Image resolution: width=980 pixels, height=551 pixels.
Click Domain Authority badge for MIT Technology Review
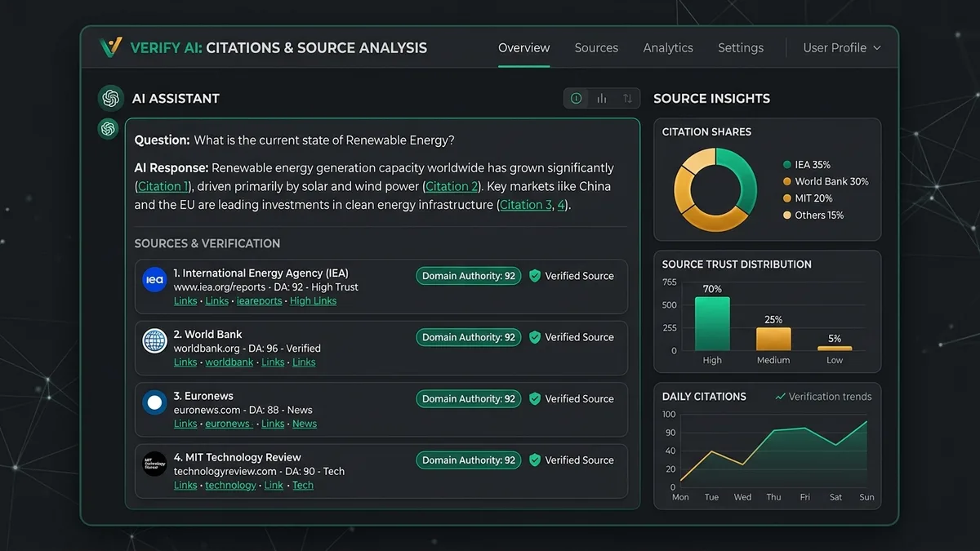click(469, 460)
